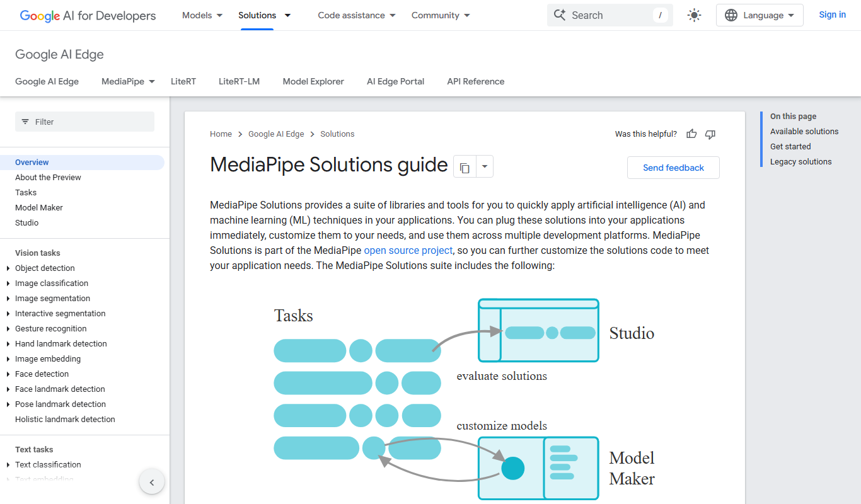Click the MediaPipe solutions diagram image
Screen dimensions: 861x504
tap(465, 399)
